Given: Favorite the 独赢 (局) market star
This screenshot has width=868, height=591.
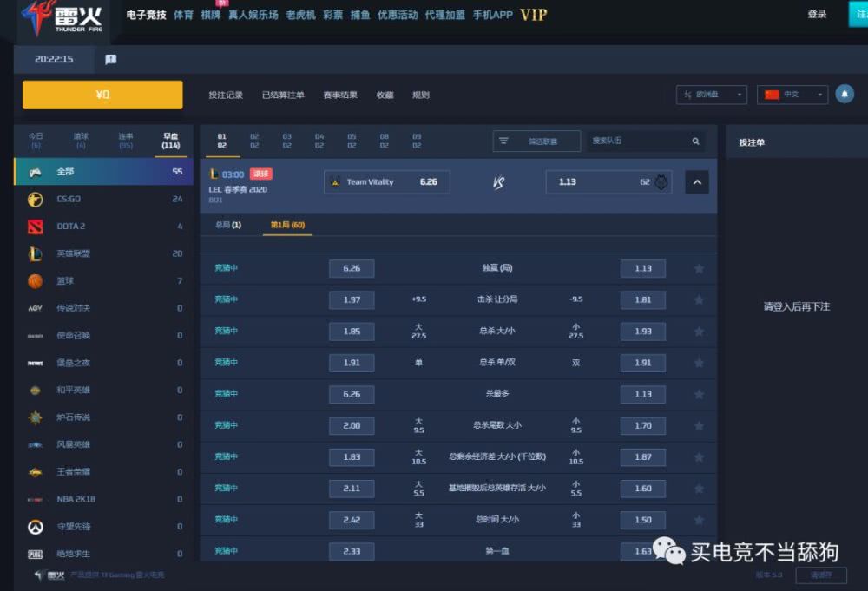Looking at the screenshot, I should click(x=699, y=268).
